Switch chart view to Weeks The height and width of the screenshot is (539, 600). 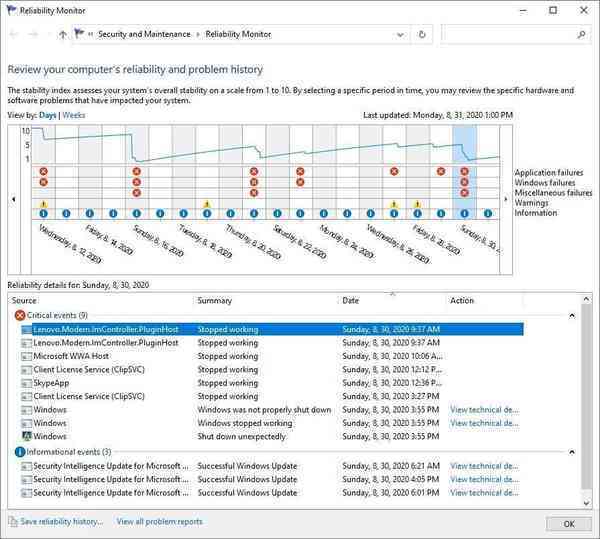coord(73,115)
